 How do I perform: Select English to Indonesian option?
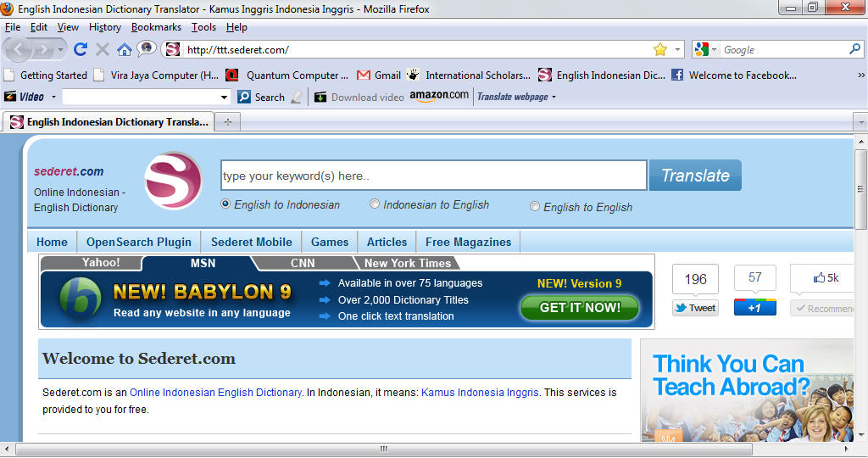[225, 204]
